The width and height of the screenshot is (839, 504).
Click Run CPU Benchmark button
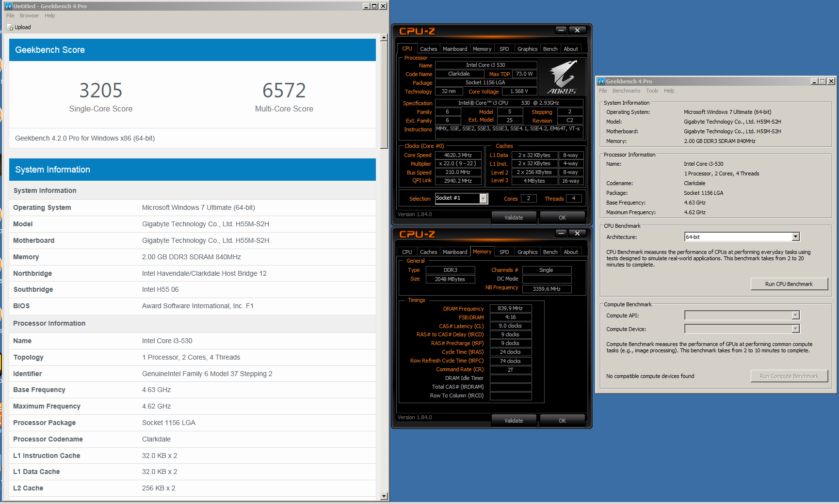pos(789,284)
